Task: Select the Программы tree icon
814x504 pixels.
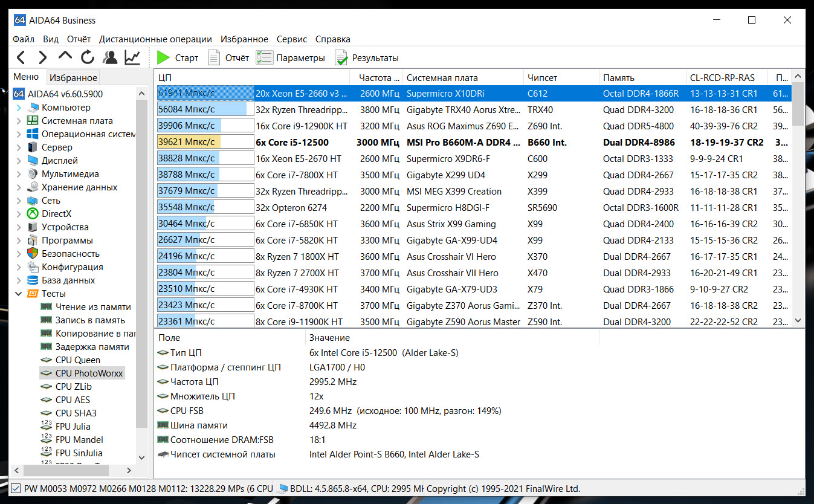Action: [x=33, y=241]
